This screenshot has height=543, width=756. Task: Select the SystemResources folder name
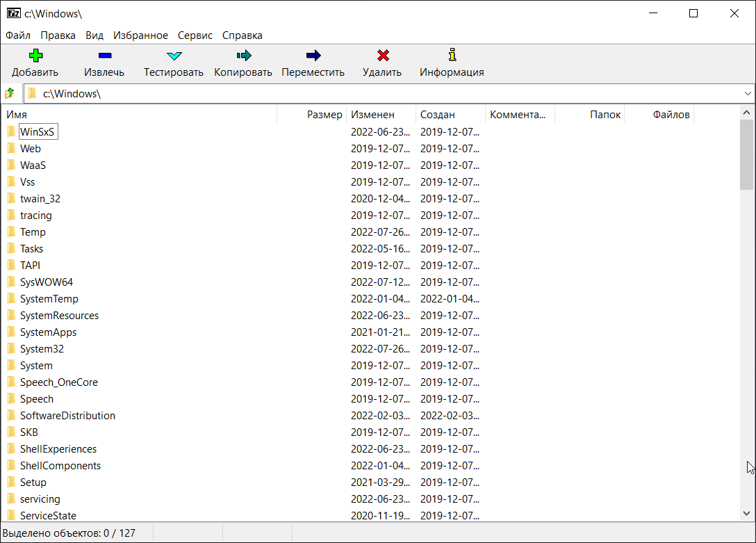(x=59, y=316)
